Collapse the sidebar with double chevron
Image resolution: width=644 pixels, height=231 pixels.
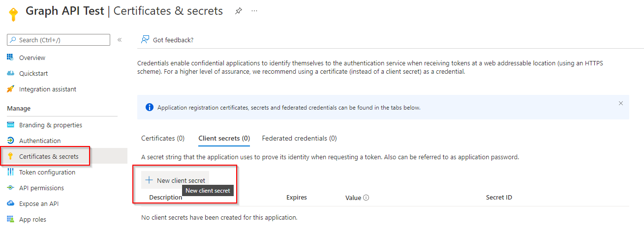tap(120, 40)
